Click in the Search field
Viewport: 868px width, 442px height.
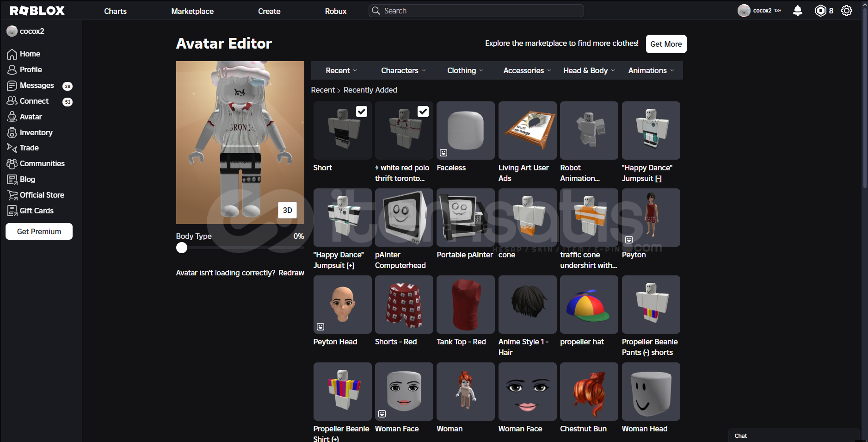click(476, 11)
